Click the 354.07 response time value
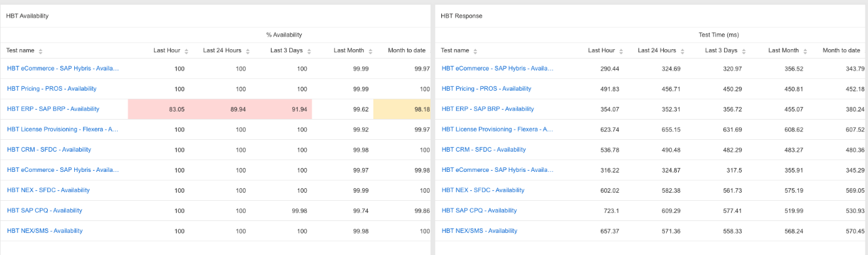Screen dimensions: 868x255 tap(610, 110)
